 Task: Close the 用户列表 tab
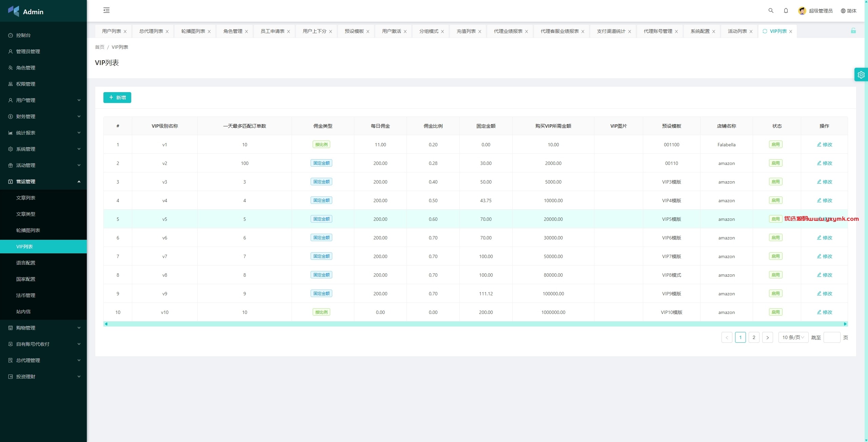pyautogui.click(x=125, y=31)
